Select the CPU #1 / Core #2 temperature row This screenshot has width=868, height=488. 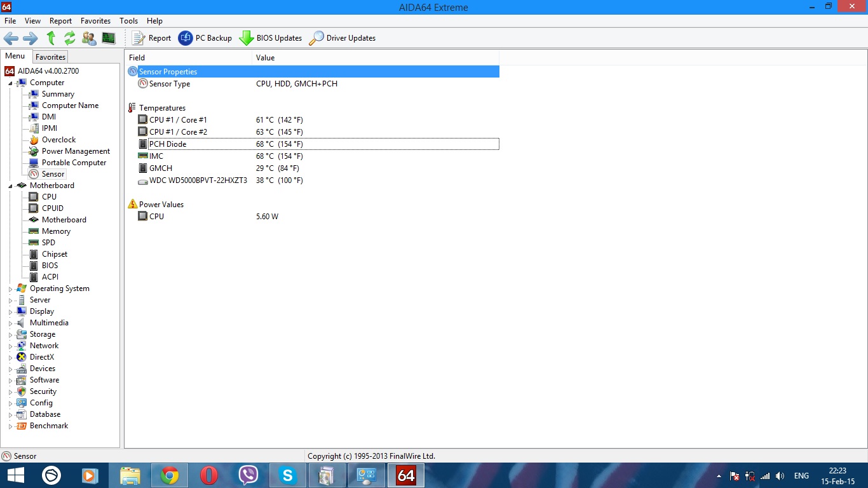pos(312,132)
